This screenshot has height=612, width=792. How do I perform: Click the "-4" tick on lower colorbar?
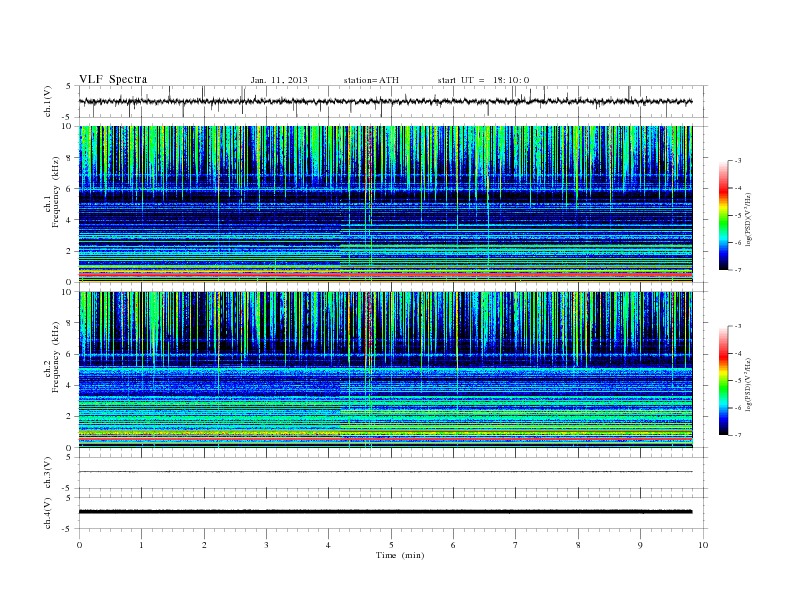click(x=738, y=353)
